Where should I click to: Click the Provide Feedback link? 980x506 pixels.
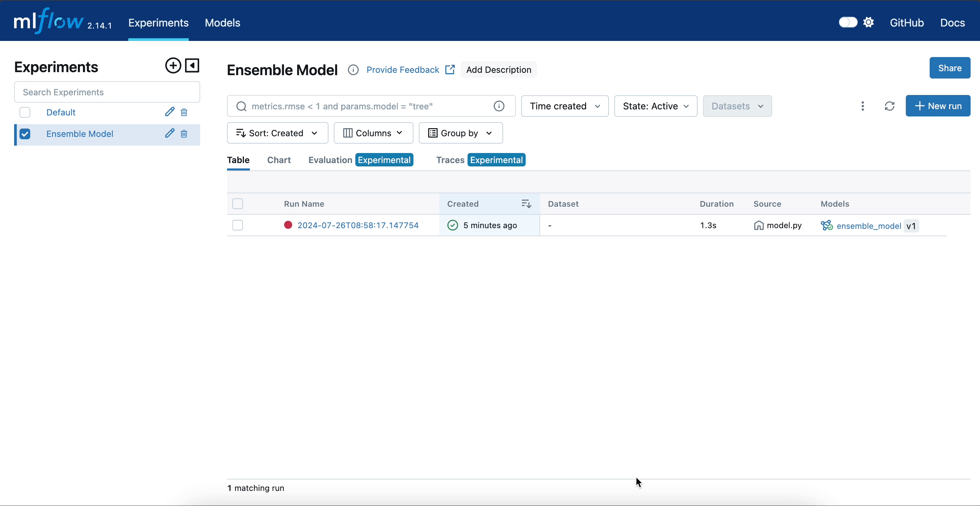click(x=403, y=69)
